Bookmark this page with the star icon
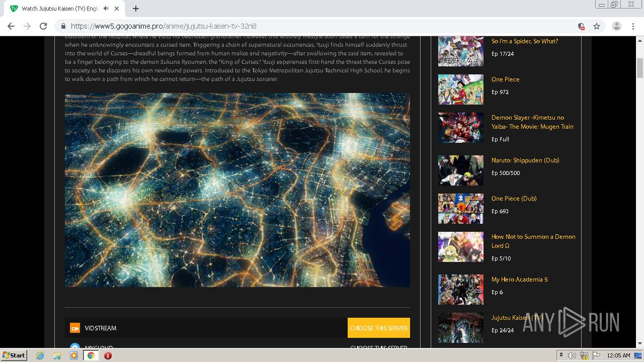This screenshot has width=644, height=362. point(597,26)
